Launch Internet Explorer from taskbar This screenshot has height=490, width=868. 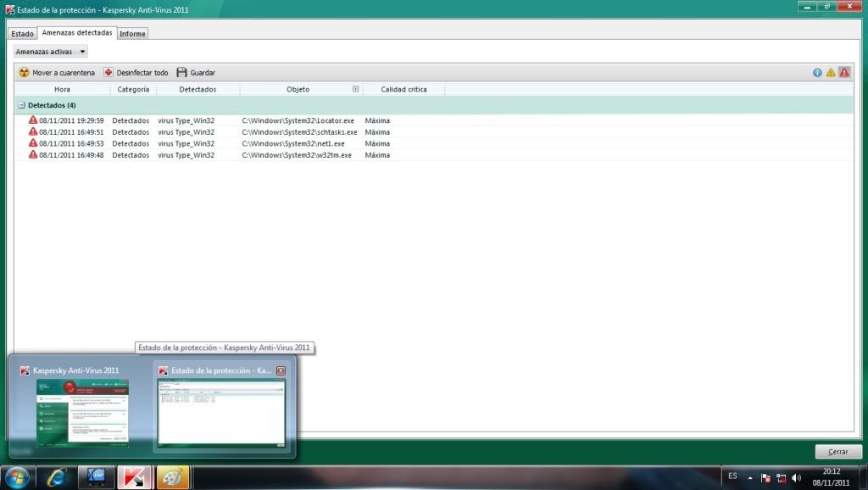(x=57, y=477)
